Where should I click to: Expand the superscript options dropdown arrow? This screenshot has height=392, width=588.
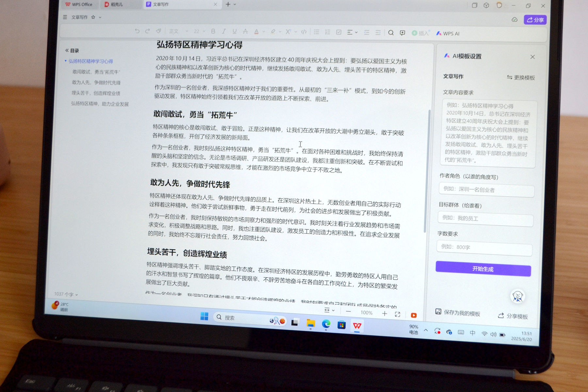coord(296,32)
